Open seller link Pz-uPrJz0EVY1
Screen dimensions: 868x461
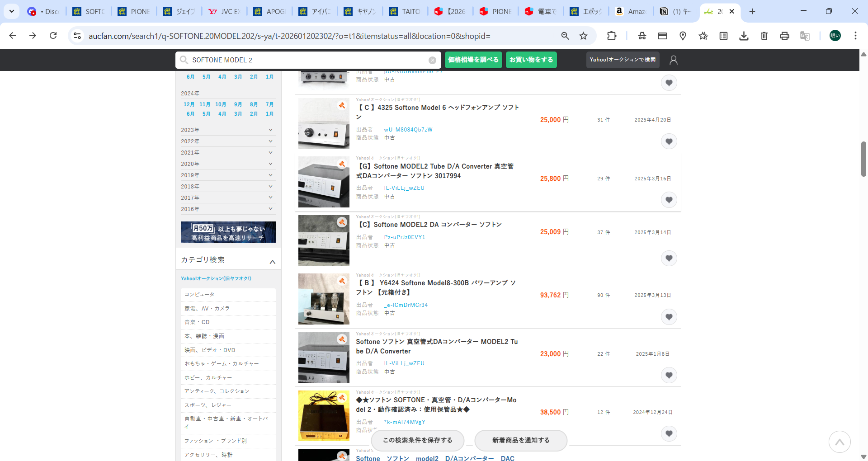405,237
